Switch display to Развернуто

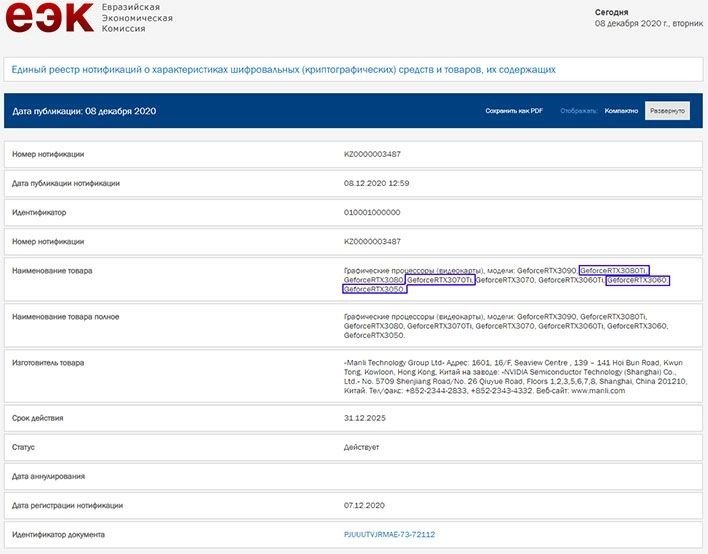pos(667,111)
